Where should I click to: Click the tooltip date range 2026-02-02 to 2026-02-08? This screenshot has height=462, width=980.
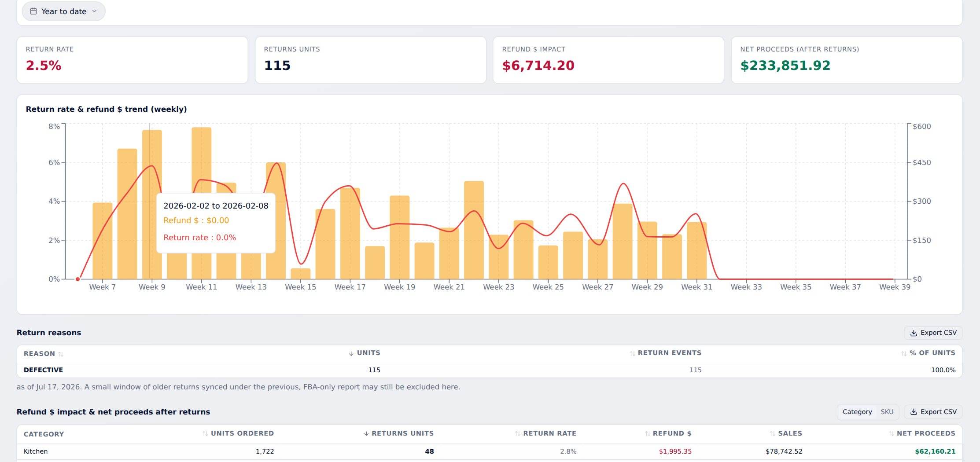[x=216, y=206]
